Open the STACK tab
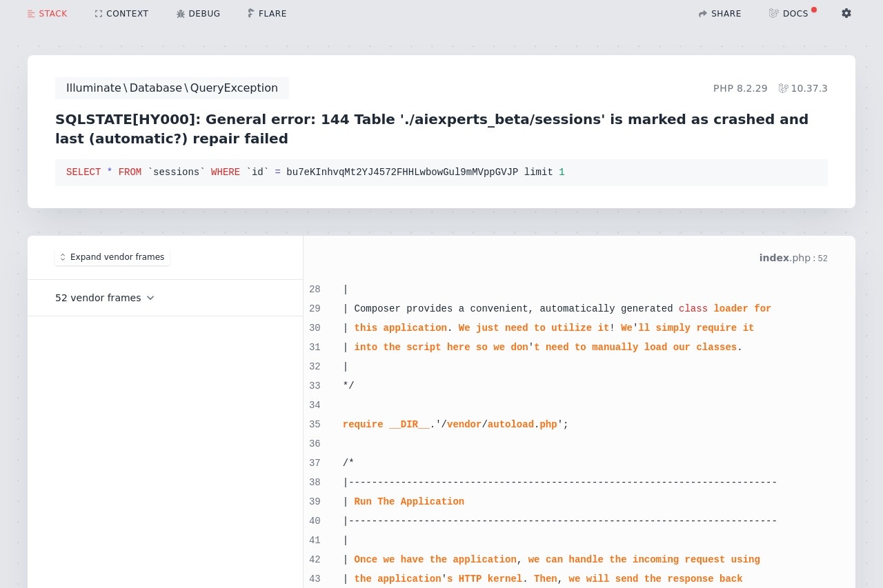 tap(47, 14)
